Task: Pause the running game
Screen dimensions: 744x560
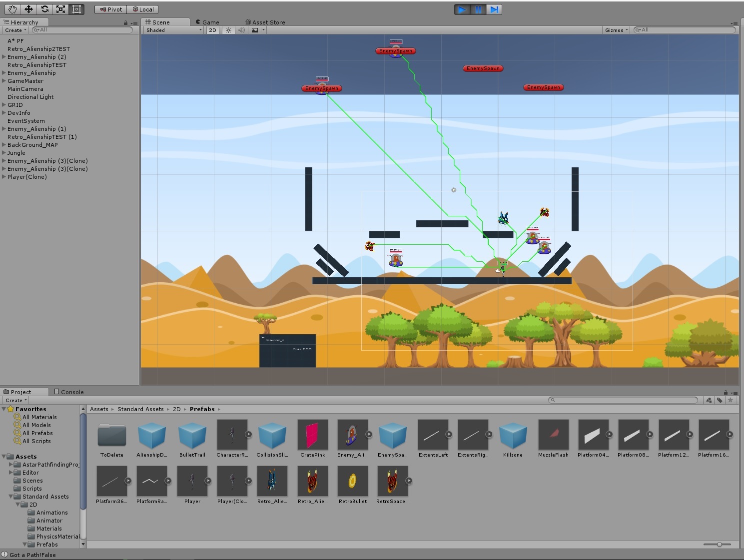Action: 478,9
